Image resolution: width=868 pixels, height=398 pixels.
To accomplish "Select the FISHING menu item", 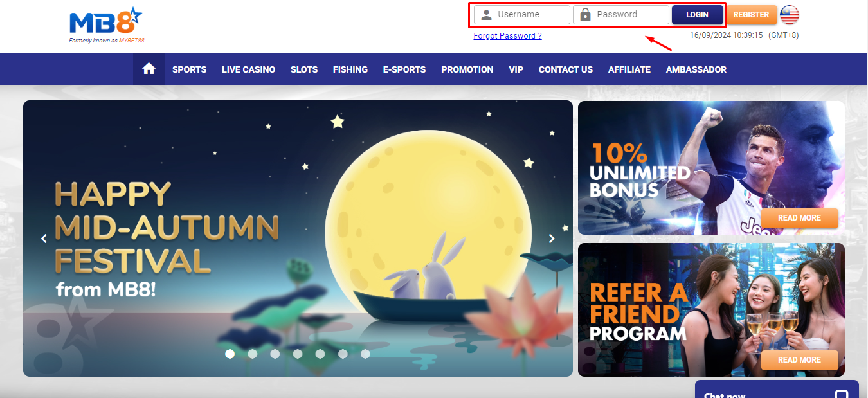I will 350,69.
